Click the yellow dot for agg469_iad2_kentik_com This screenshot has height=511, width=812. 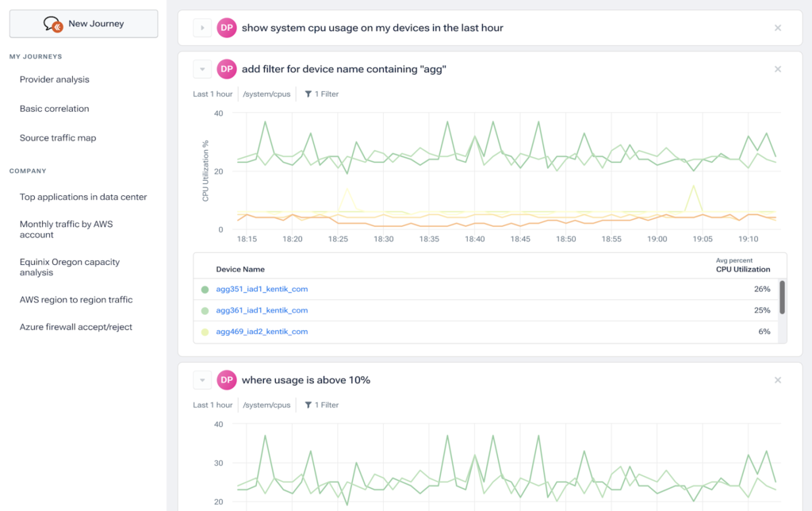pyautogui.click(x=205, y=332)
